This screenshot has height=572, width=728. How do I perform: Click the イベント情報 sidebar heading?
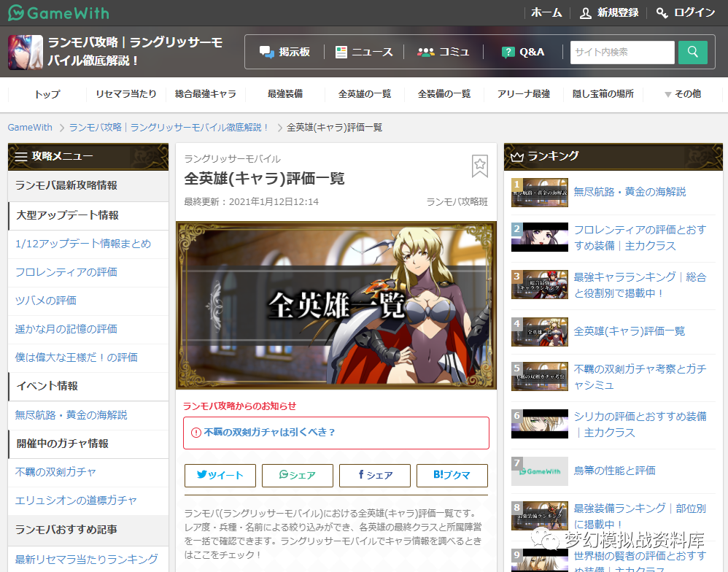click(47, 386)
